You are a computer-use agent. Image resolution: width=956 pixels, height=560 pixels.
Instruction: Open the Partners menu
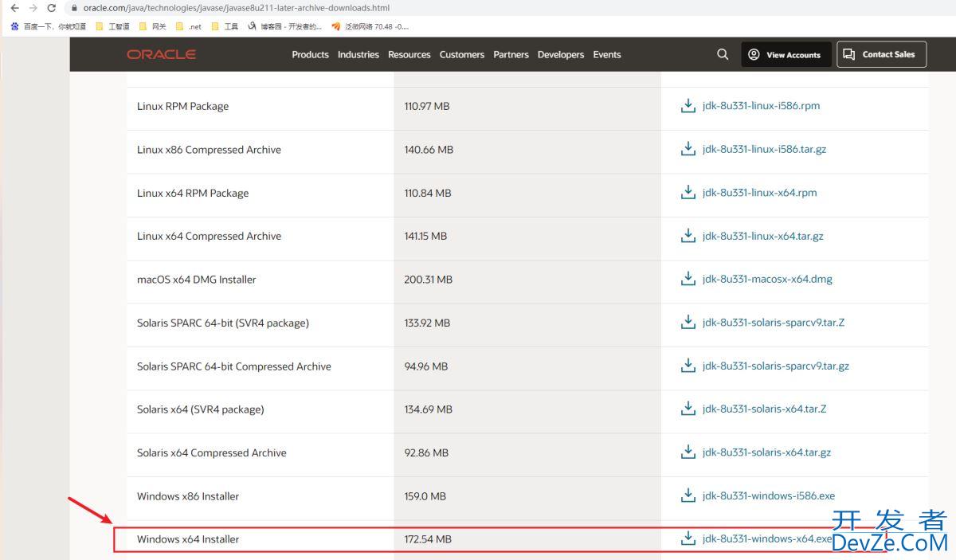click(x=511, y=55)
